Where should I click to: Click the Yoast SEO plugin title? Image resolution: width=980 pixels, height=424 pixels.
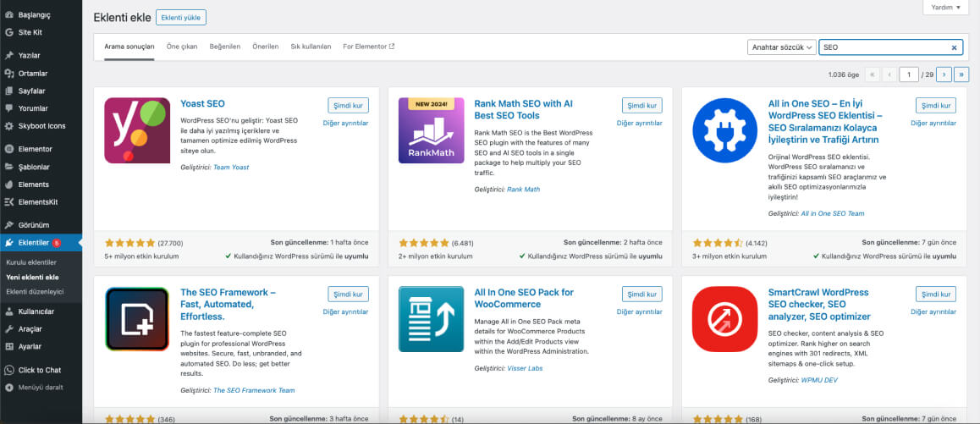(202, 104)
